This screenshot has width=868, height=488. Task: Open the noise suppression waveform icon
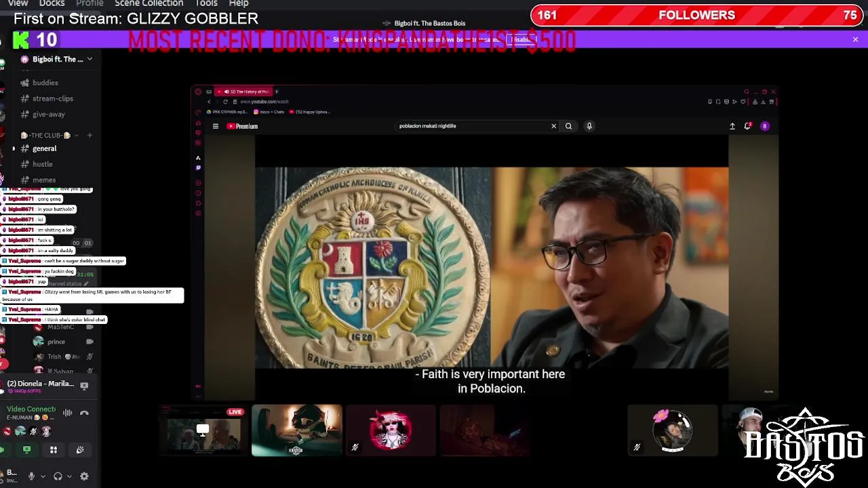(68, 412)
